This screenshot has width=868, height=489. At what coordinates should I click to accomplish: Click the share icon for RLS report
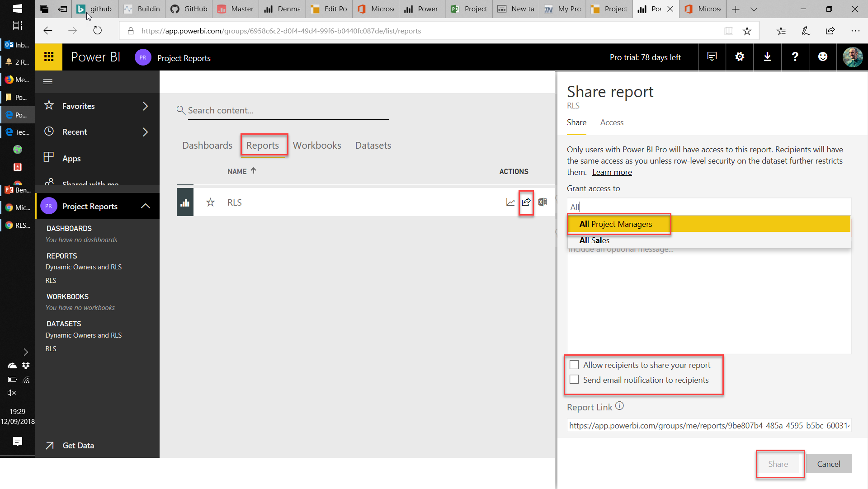pyautogui.click(x=526, y=202)
